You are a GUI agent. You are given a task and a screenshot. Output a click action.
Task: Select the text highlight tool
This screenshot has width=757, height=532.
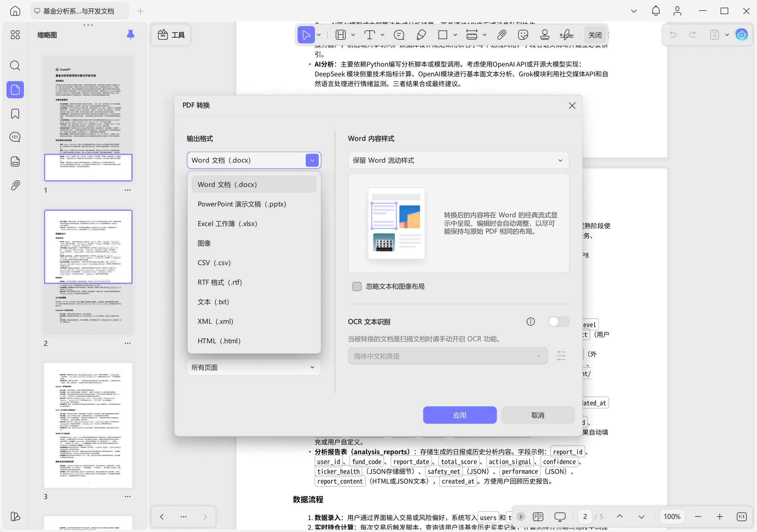pyautogui.click(x=340, y=35)
